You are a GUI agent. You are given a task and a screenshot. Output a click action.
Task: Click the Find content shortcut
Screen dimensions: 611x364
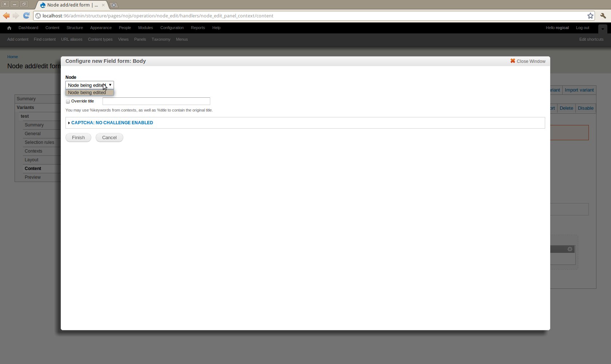(x=45, y=39)
